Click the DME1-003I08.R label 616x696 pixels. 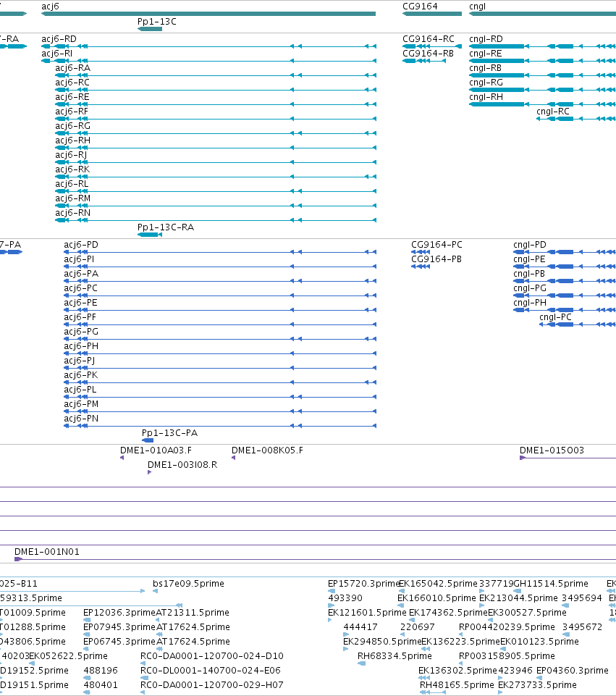(x=182, y=465)
